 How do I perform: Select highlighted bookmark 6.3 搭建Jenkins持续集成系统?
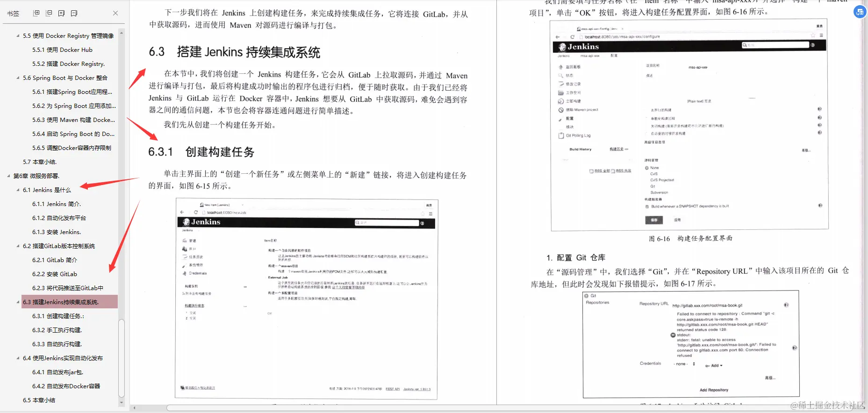69,302
